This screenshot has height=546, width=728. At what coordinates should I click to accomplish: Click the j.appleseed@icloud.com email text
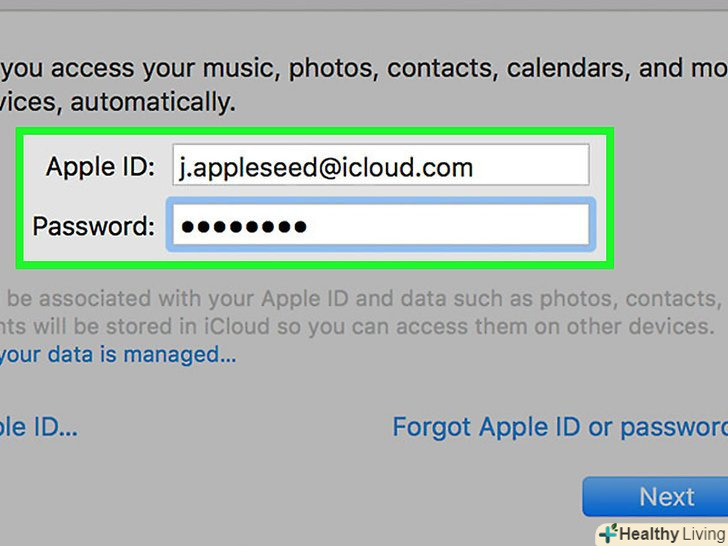point(326,167)
